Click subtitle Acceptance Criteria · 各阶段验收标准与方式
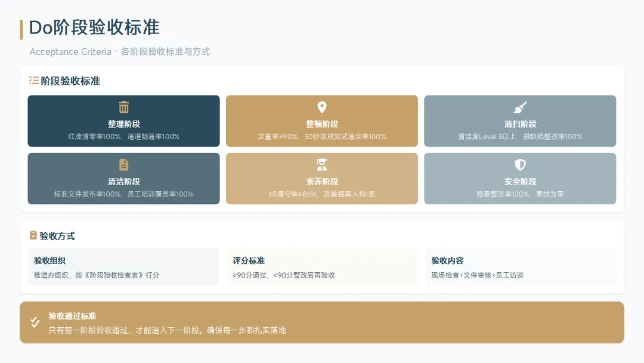The image size is (644, 363). [x=119, y=51]
